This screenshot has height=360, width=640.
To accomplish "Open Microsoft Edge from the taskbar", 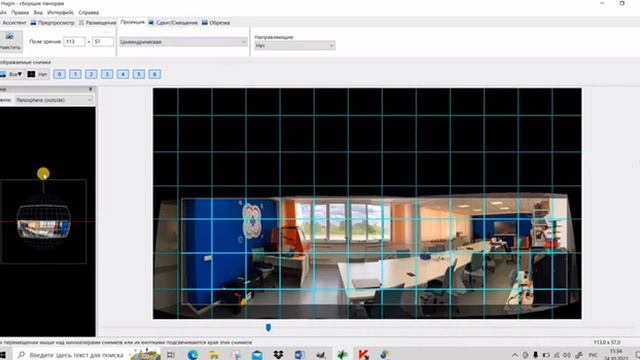I will (x=193, y=355).
